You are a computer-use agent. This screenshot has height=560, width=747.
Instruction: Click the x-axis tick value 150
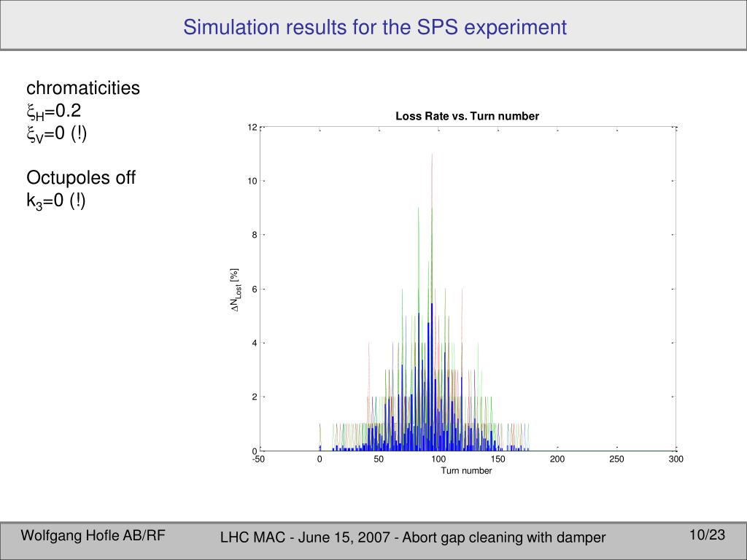click(498, 459)
